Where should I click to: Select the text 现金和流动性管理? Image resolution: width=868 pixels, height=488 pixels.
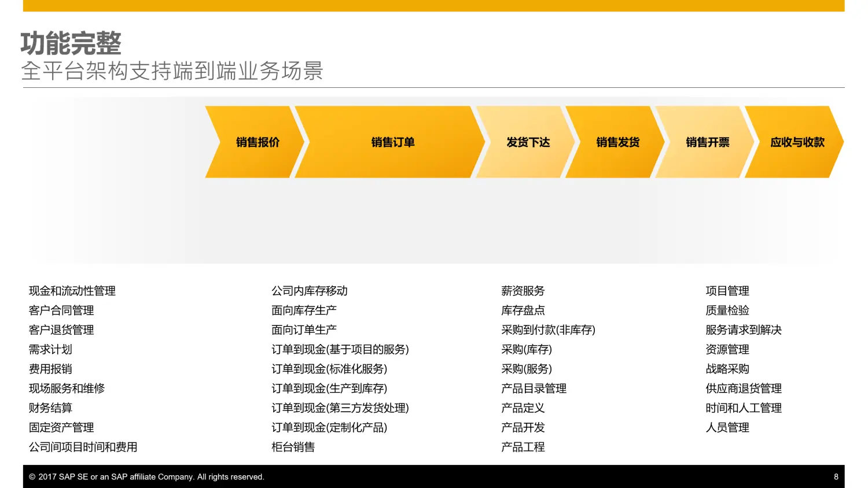pos(72,291)
